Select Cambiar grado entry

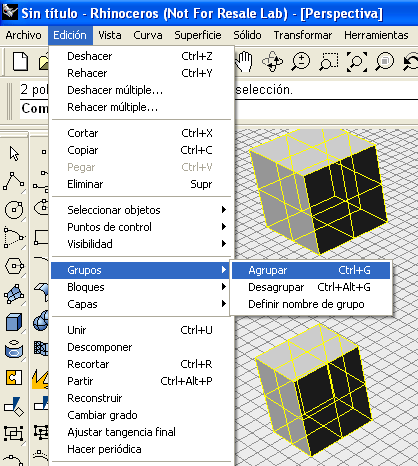[140, 415]
